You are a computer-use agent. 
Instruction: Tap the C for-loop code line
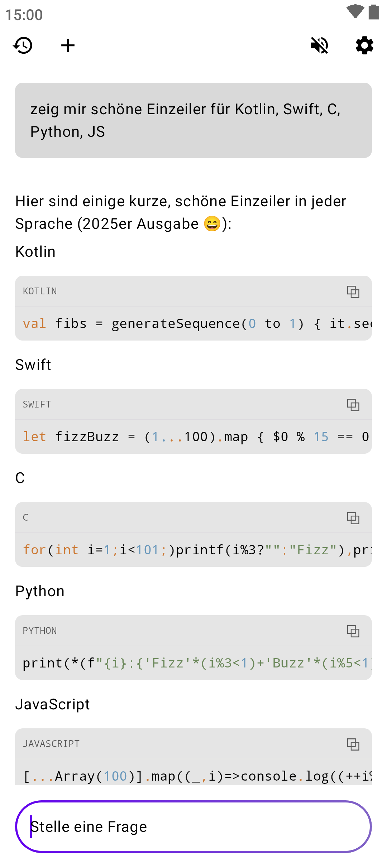click(x=193, y=550)
